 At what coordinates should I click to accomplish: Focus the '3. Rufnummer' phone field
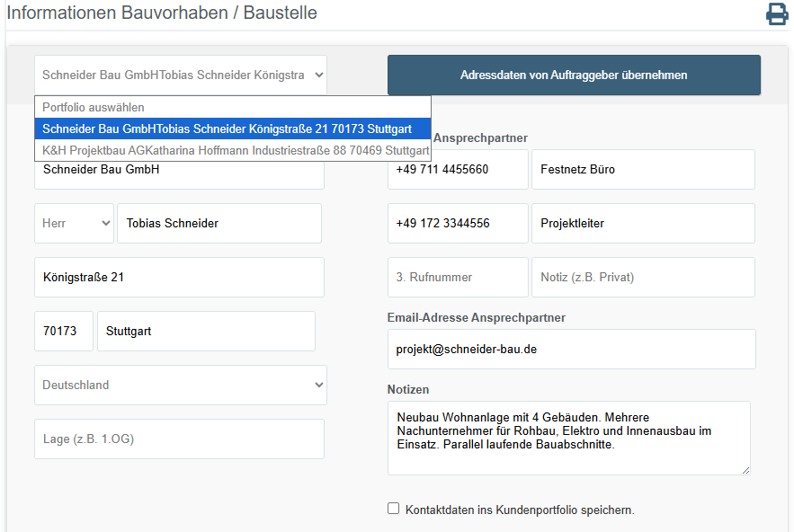[x=458, y=278]
